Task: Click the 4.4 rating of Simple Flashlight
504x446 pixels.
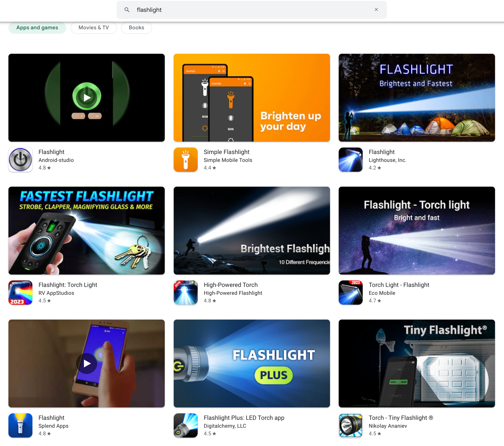Action: 210,168
